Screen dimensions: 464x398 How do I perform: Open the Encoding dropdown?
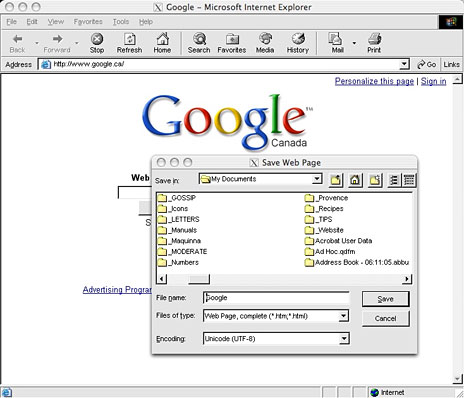pos(344,339)
